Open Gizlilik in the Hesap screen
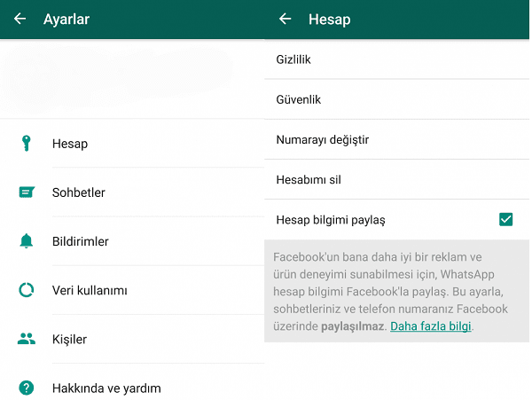The height and width of the screenshot is (400, 532). tap(396, 59)
